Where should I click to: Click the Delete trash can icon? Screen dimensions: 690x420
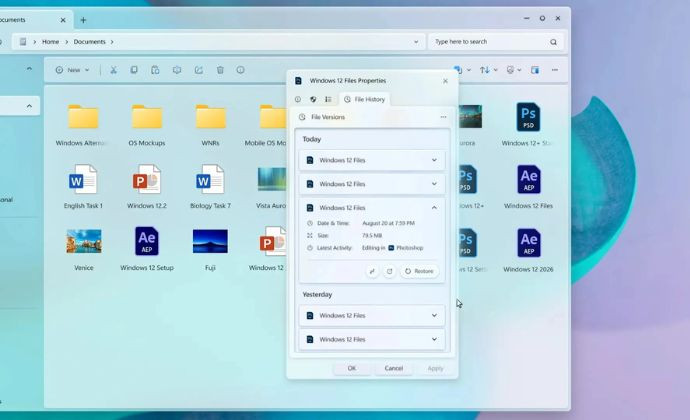[x=220, y=70]
